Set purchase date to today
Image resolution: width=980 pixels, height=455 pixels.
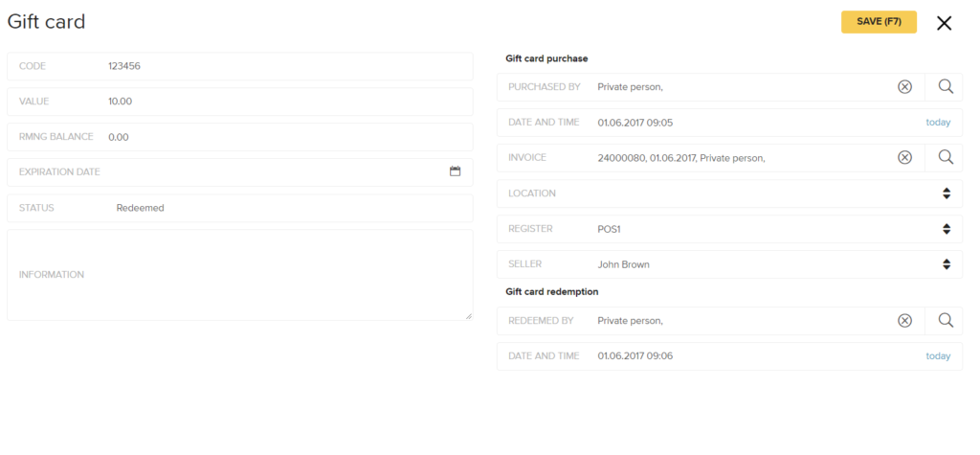point(938,123)
